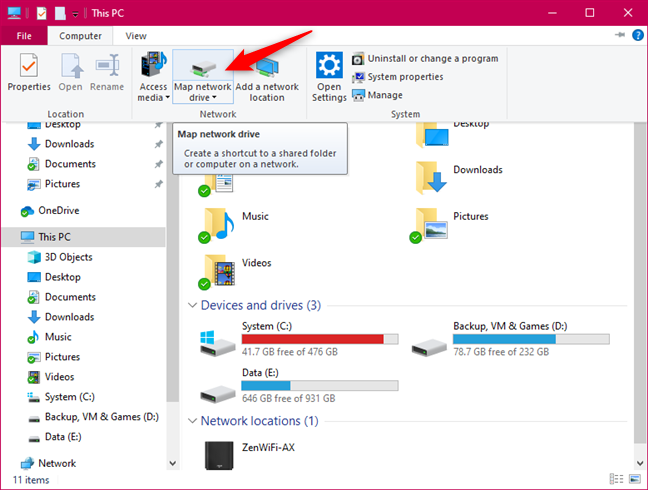Unpin Downloads using its pin icon
648x490 pixels.
159,144
